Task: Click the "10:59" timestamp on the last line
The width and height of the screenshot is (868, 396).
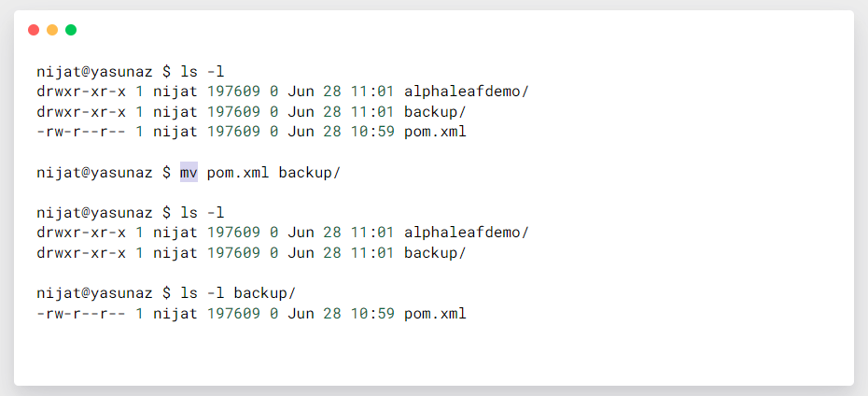Action: [x=372, y=314]
